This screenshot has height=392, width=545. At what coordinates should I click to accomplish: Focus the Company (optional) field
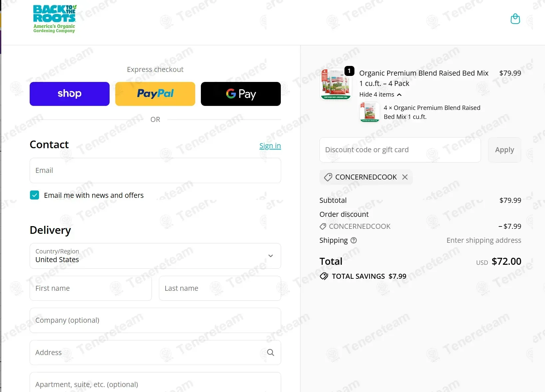(x=155, y=320)
